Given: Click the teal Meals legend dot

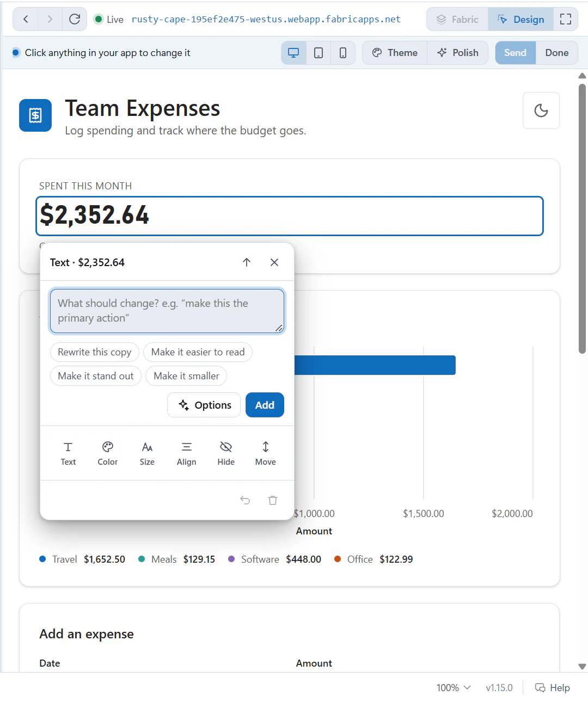Looking at the screenshot, I should click(x=142, y=559).
